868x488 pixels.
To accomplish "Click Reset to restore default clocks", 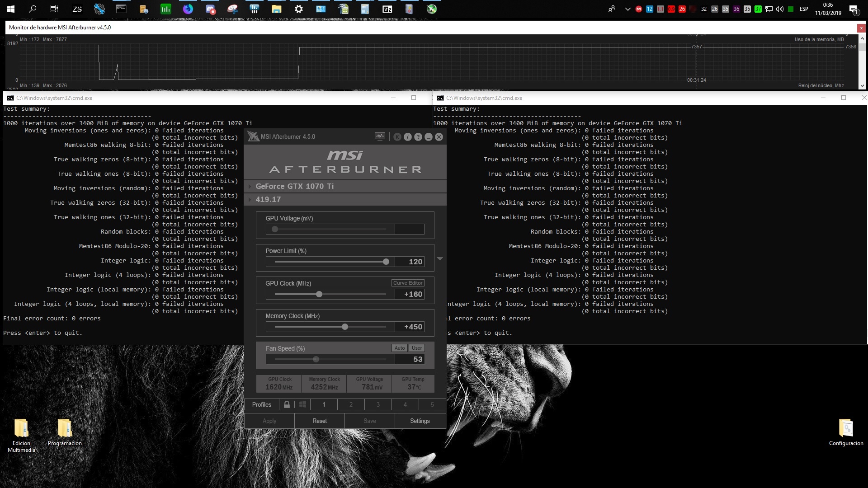I will (320, 421).
